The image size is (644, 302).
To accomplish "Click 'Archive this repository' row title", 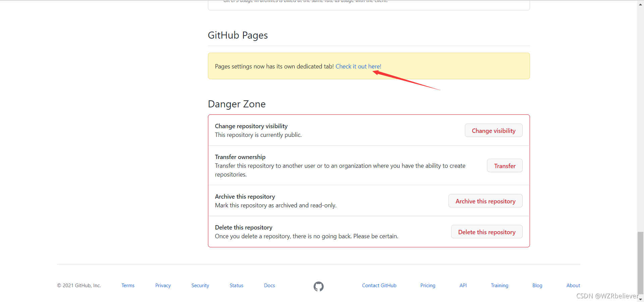I will point(245,197).
